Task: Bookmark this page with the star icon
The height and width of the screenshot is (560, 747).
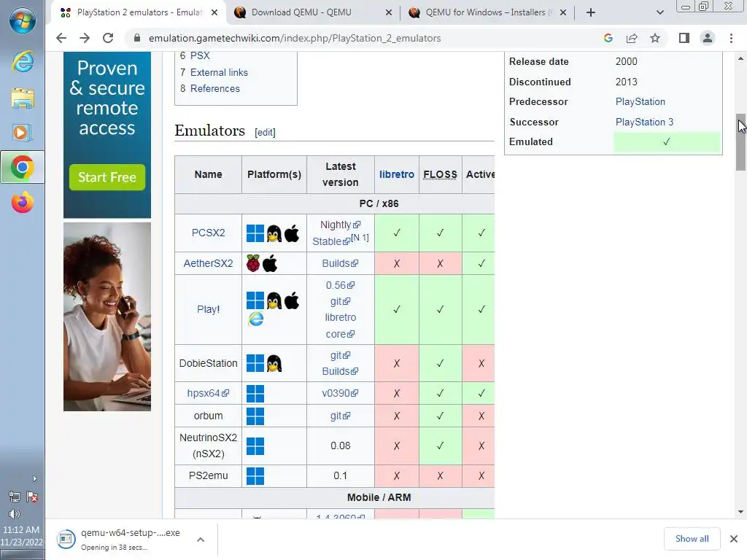Action: [655, 38]
